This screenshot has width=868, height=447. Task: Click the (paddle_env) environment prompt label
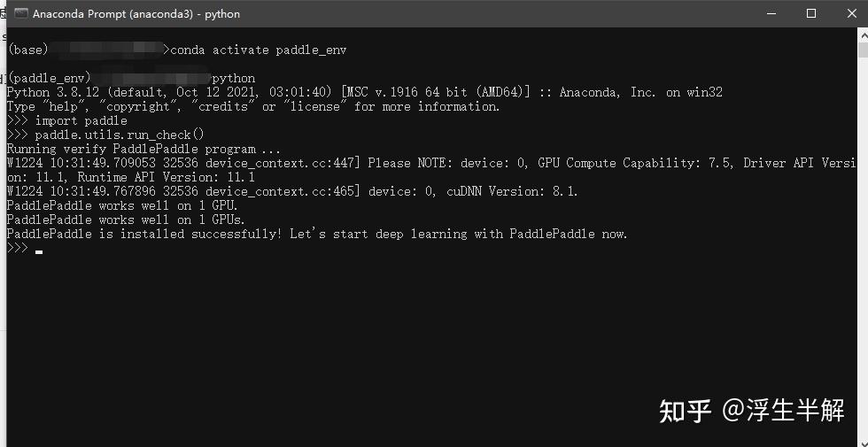click(x=50, y=79)
